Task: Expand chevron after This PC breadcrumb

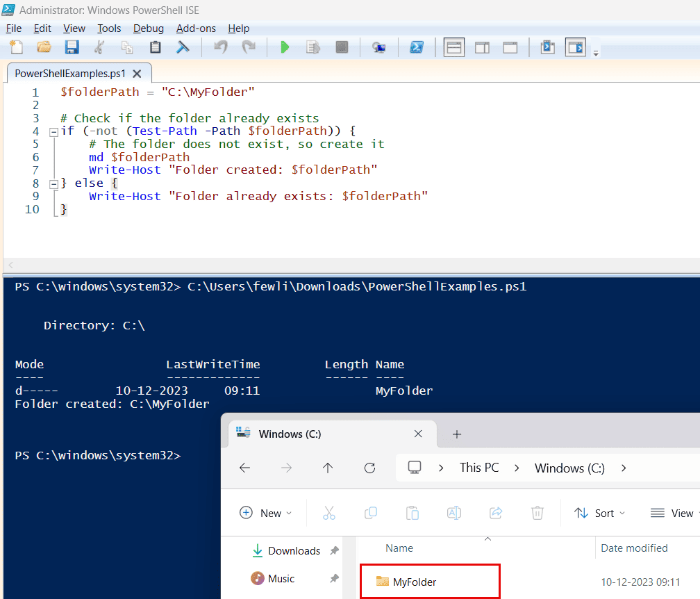Action: point(517,468)
